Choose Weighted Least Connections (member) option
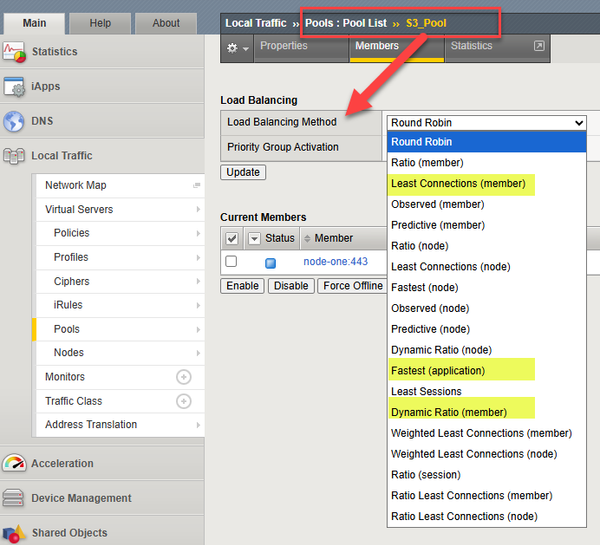 [486, 433]
